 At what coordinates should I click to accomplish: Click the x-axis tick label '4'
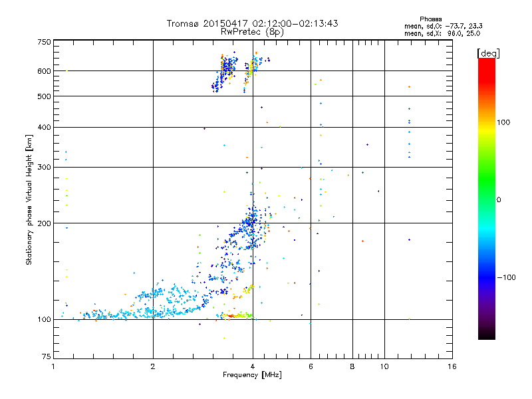pyautogui.click(x=253, y=366)
